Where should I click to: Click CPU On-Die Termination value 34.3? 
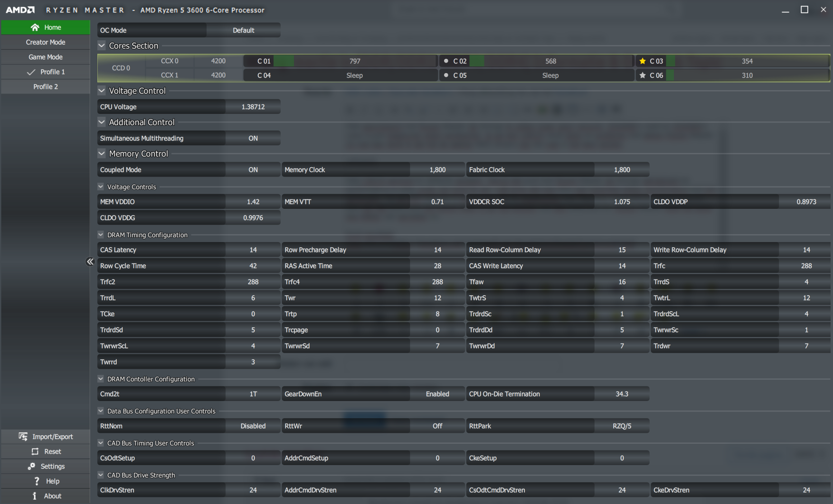click(x=622, y=394)
